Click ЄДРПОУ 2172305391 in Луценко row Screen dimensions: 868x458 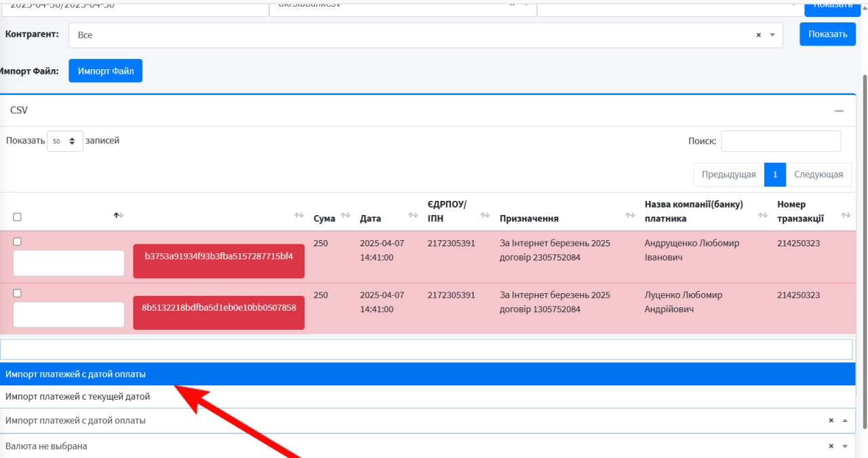click(452, 295)
